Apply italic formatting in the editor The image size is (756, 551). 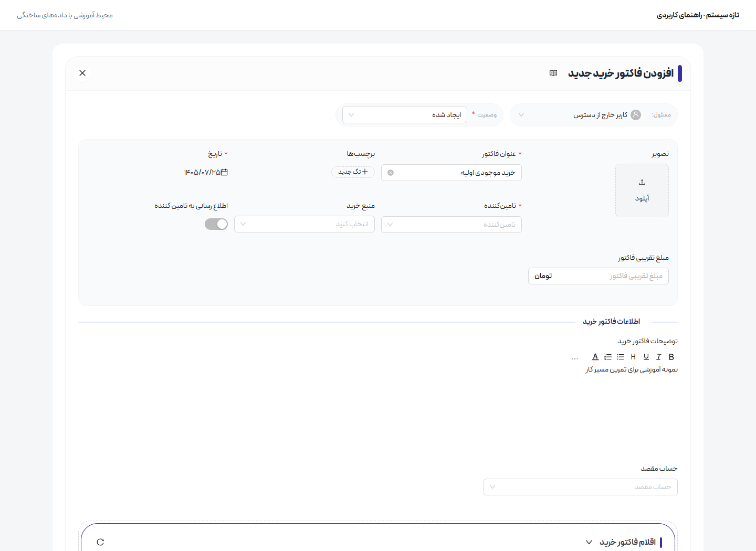[x=659, y=357]
